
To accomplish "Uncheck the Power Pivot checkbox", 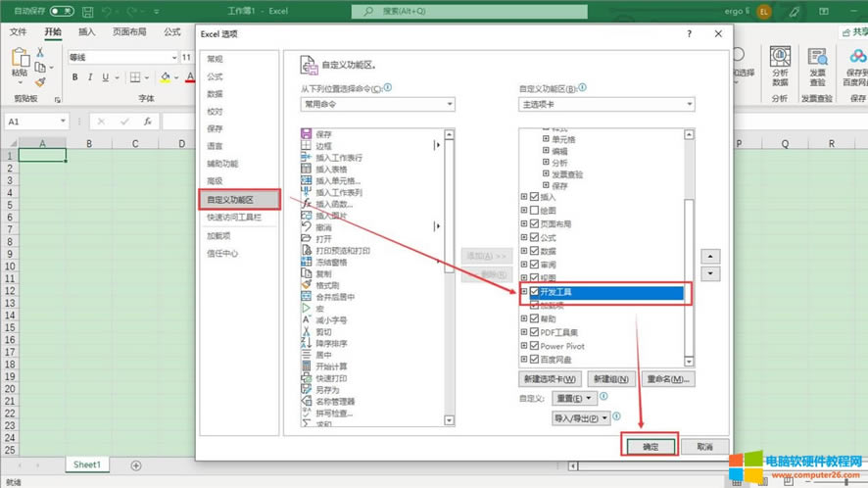I will (534, 346).
